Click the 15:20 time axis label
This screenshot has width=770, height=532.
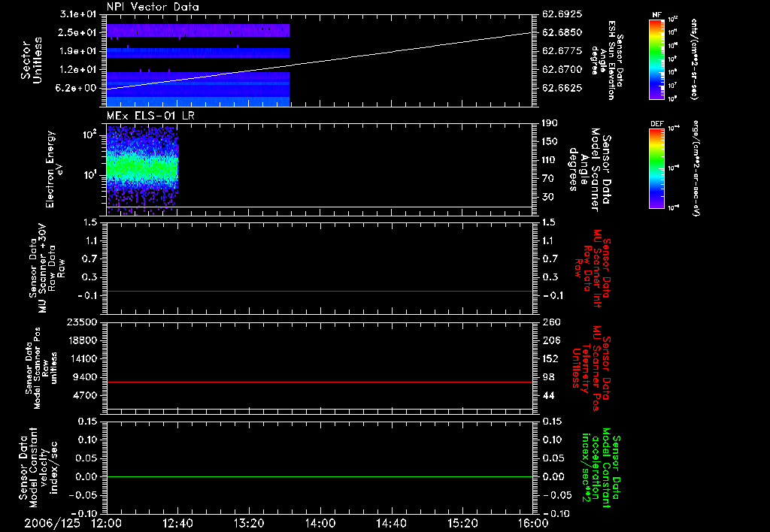point(462,523)
